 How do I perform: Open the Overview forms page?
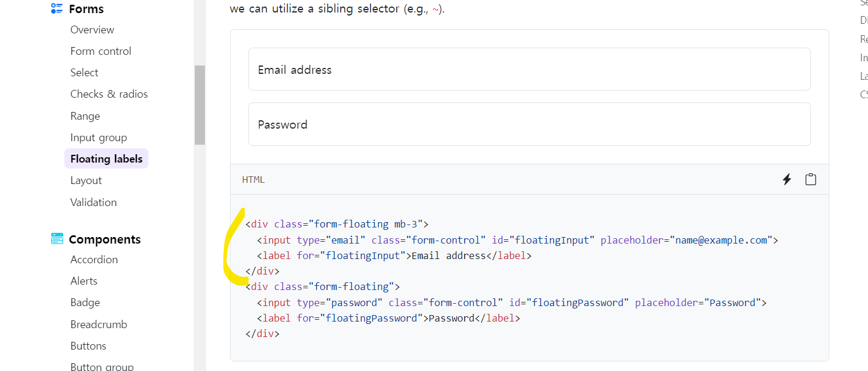(92, 30)
